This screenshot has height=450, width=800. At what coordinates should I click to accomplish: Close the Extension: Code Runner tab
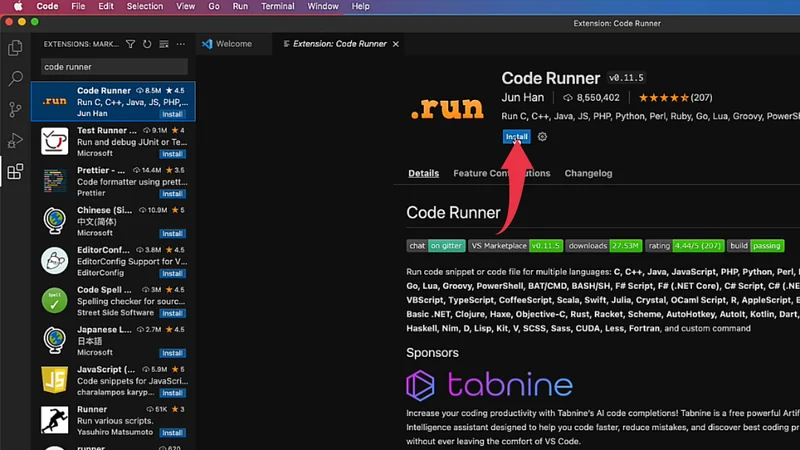point(396,44)
